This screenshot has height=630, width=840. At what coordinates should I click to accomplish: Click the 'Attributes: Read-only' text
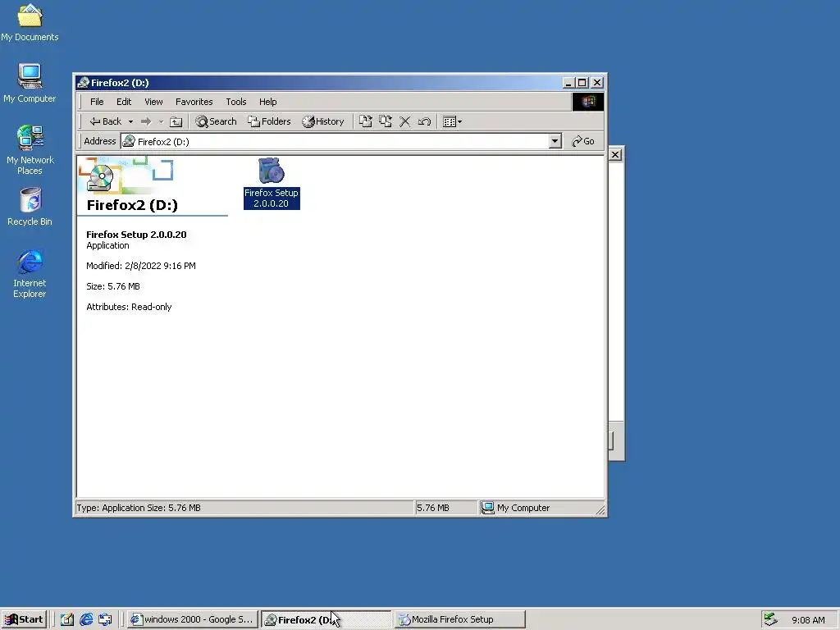129,307
